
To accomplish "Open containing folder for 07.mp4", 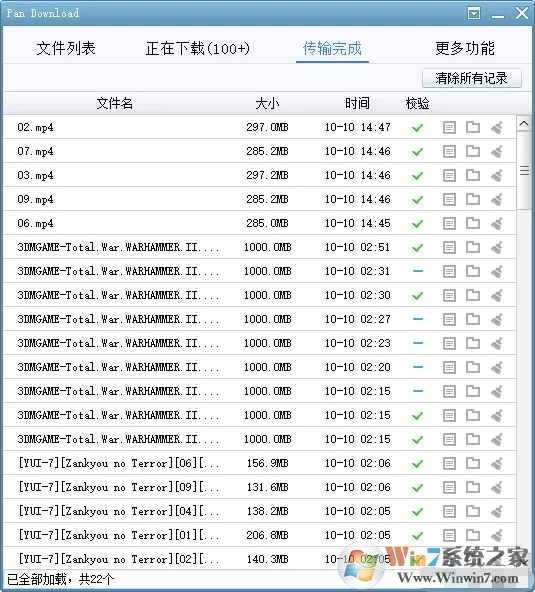I will (x=473, y=151).
